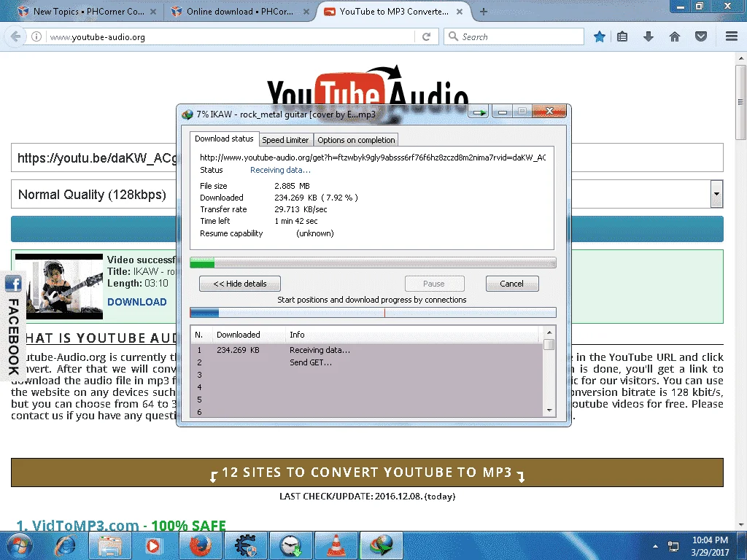
Task: Show hidden system tray icons
Action: [x=656, y=546]
